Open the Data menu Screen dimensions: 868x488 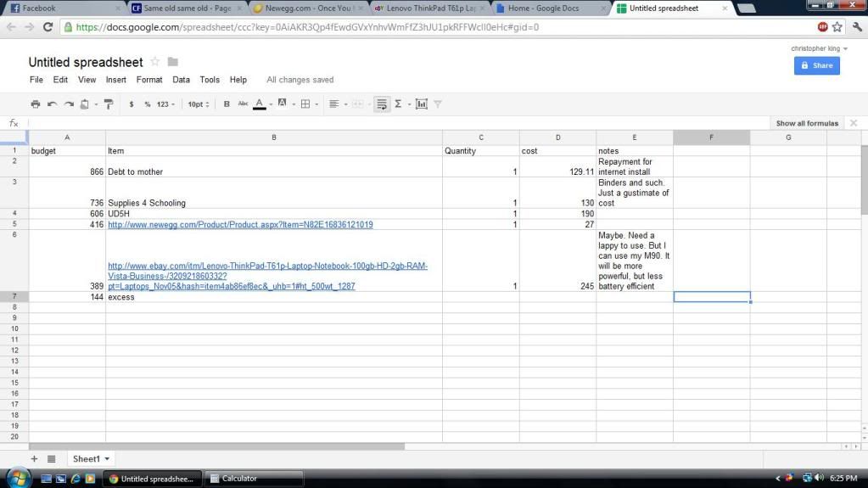tap(181, 80)
